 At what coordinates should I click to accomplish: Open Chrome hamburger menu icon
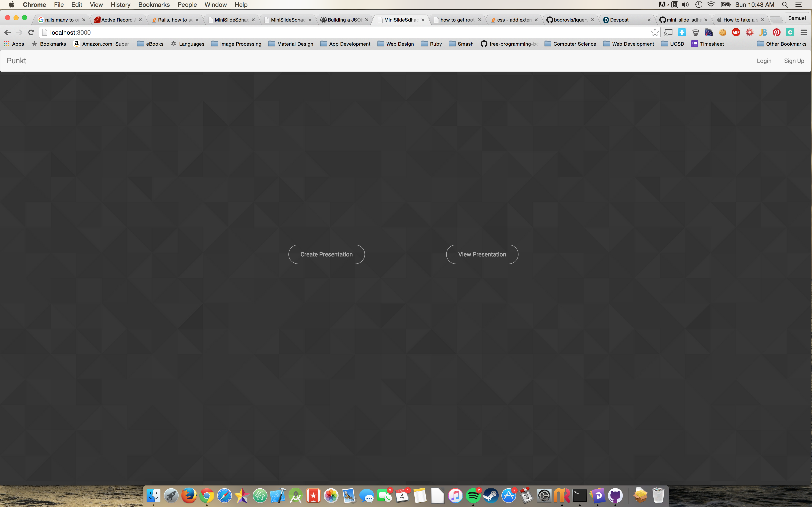pyautogui.click(x=804, y=33)
